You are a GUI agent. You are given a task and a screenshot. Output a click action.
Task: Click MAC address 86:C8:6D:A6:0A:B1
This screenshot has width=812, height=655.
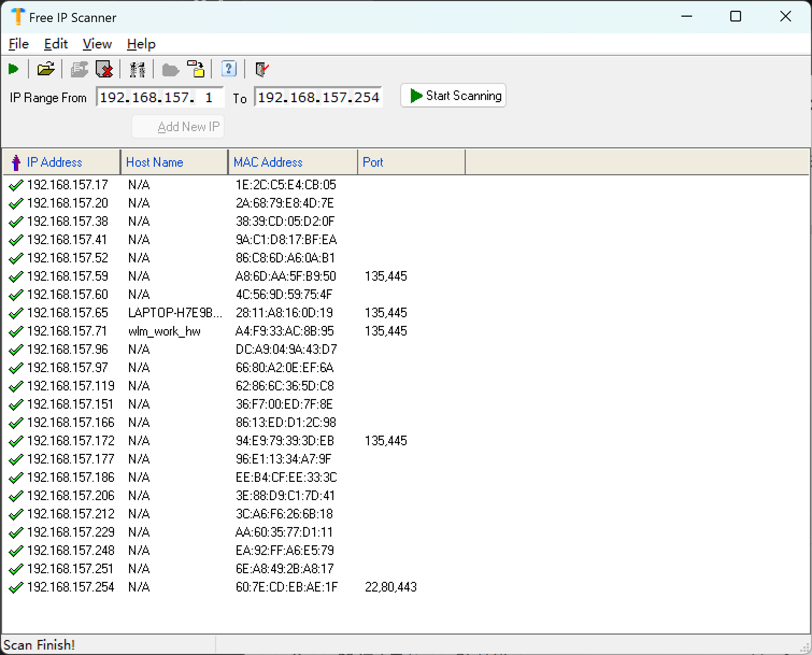(x=285, y=258)
